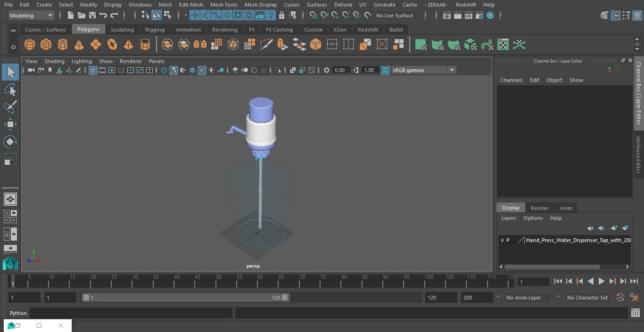The width and height of the screenshot is (644, 332).
Task: Create a polygon cube from shelf
Action: tap(46, 45)
